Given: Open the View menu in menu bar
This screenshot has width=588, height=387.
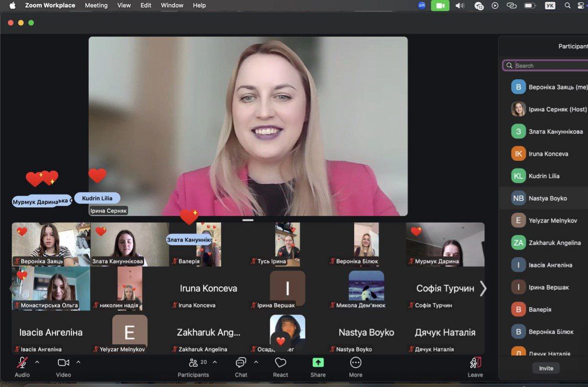Looking at the screenshot, I should [124, 5].
